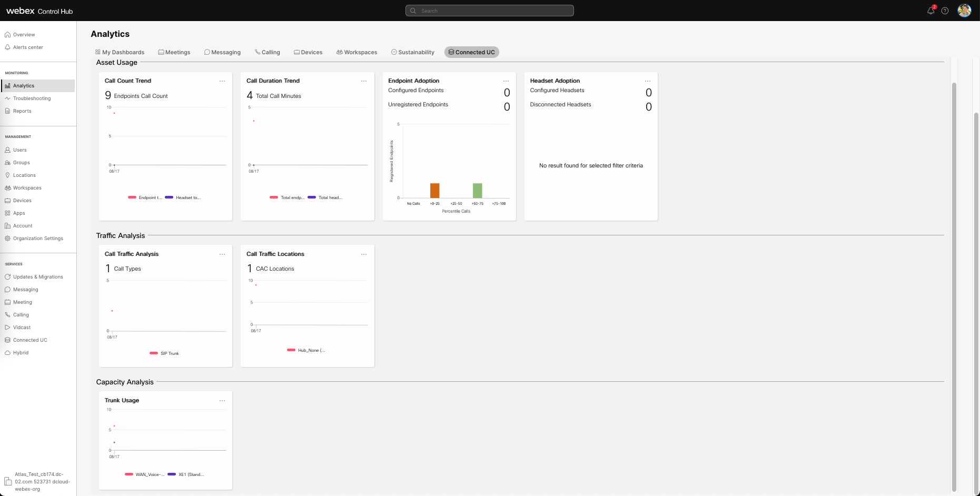Click the Hybrid cloud icon in sidebar

(x=7, y=353)
